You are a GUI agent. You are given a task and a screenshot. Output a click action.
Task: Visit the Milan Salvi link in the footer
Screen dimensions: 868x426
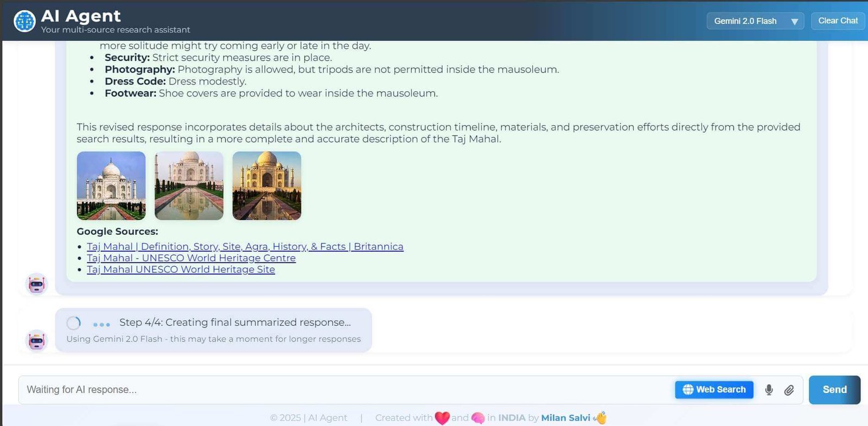coord(565,418)
